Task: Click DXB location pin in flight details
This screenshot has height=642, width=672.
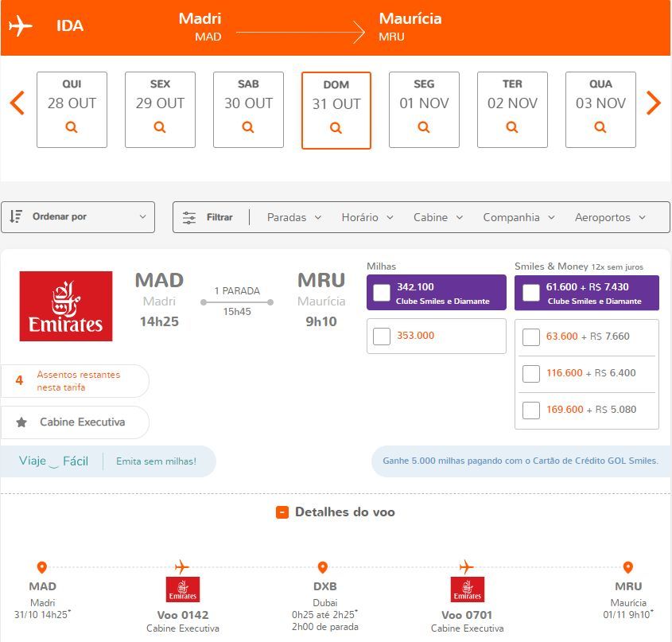Action: coord(323,567)
